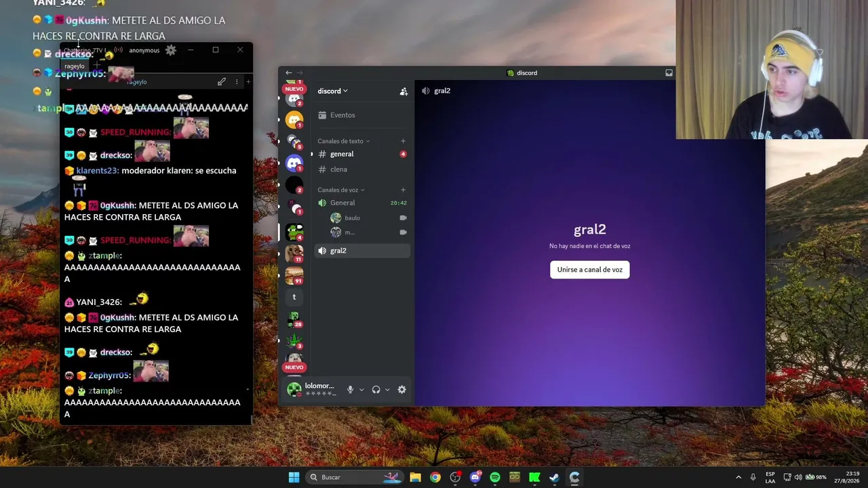Image resolution: width=868 pixels, height=488 pixels.
Task: Open the ESP LAA language switcher
Action: pyautogui.click(x=770, y=477)
